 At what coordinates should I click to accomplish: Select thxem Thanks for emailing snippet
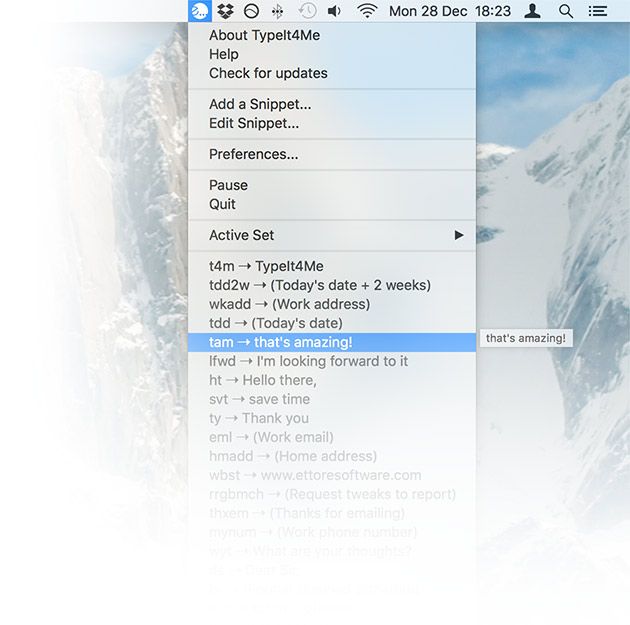point(332,513)
